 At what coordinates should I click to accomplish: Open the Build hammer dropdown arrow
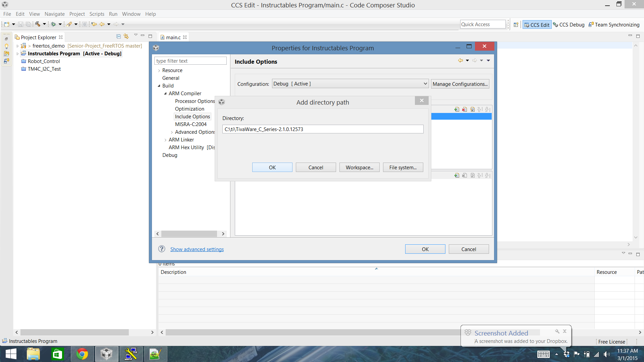pyautogui.click(x=44, y=24)
